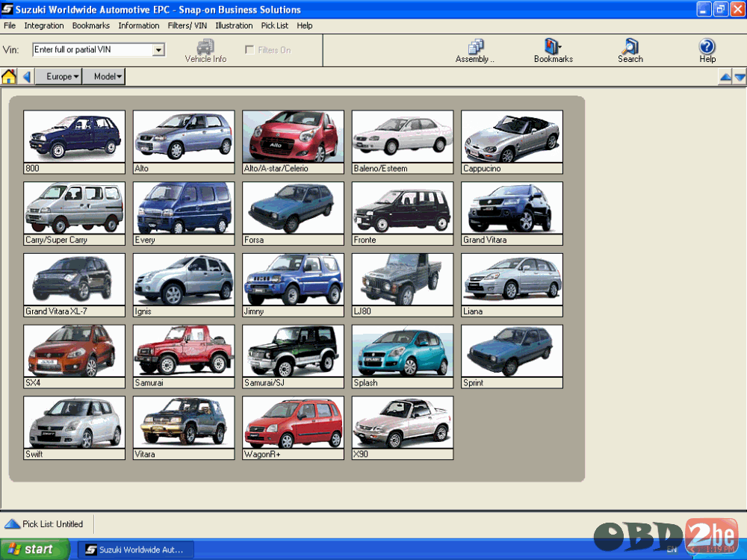The width and height of the screenshot is (747, 560).
Task: Click the Windows start button
Action: pyautogui.click(x=34, y=550)
